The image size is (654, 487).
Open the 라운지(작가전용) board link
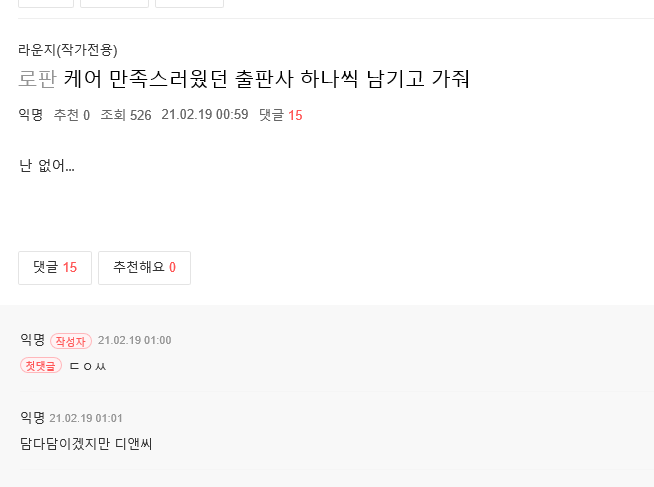point(68,50)
